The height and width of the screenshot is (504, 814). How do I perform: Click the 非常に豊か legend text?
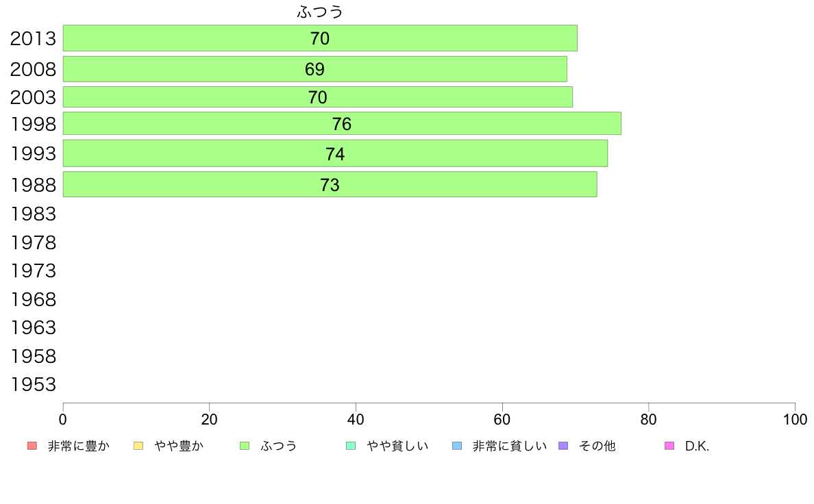tap(78, 446)
